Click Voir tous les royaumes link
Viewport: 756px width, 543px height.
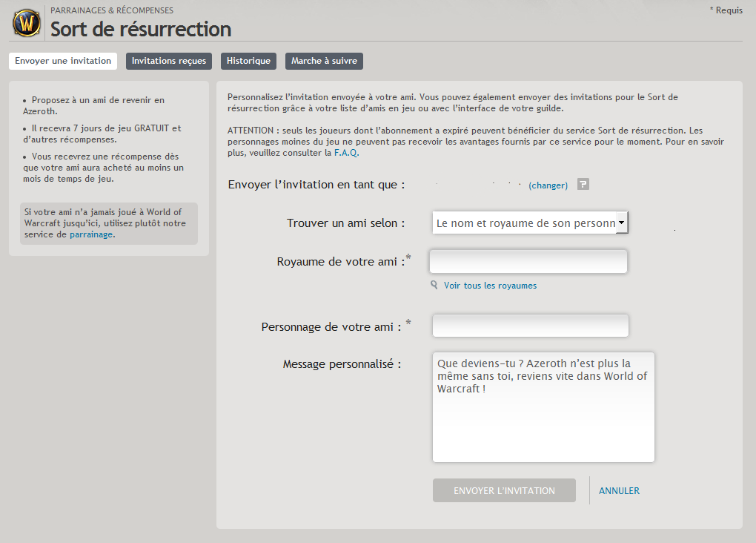click(x=491, y=286)
